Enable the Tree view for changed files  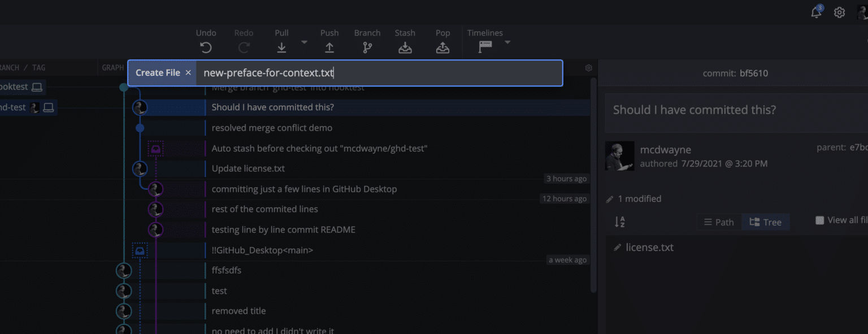click(766, 222)
